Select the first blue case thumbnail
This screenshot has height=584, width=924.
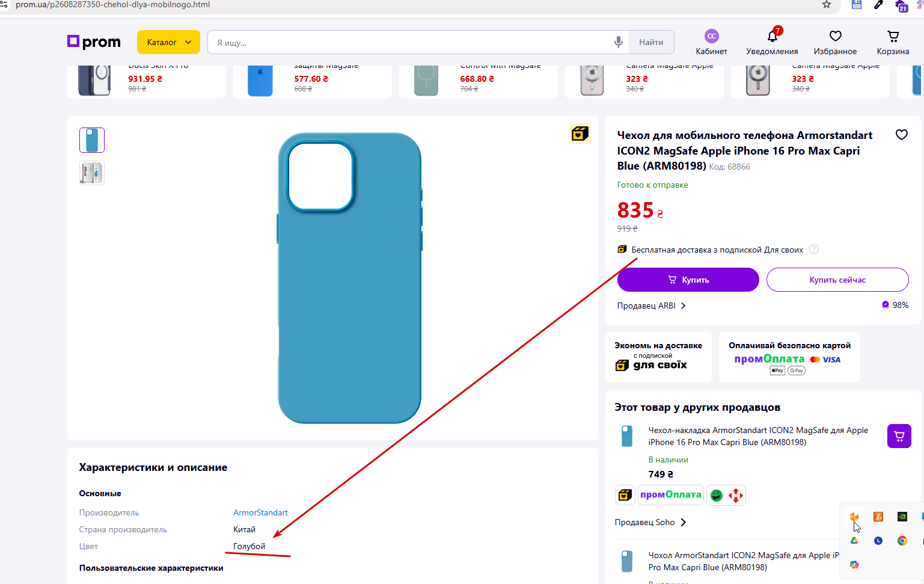click(x=92, y=140)
